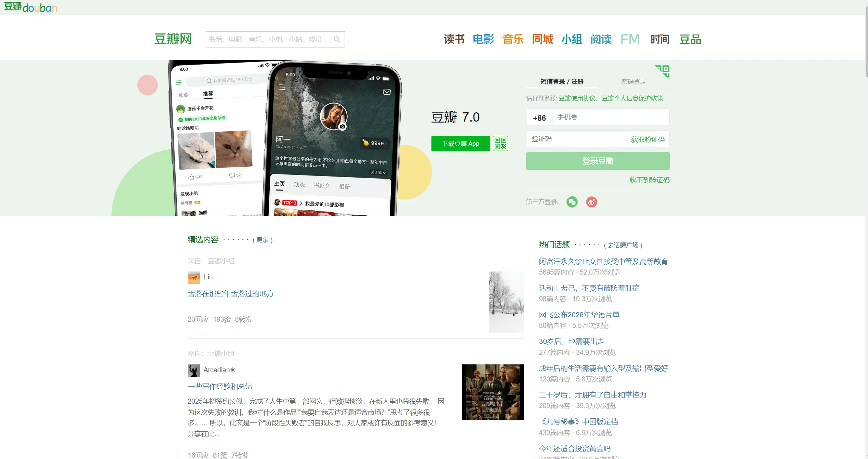This screenshot has width=868, height=459.
Task: Open Weibo third-party login icon
Action: pos(591,202)
